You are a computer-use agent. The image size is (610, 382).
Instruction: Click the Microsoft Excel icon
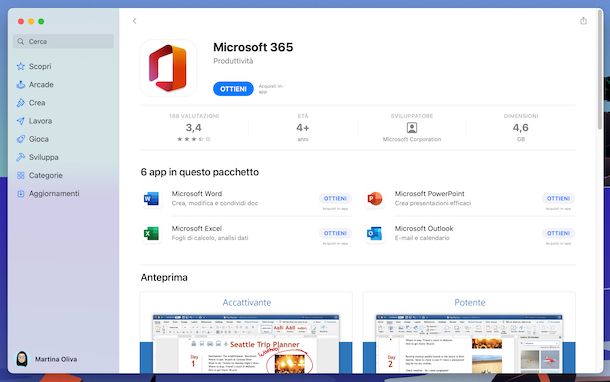[x=151, y=233]
